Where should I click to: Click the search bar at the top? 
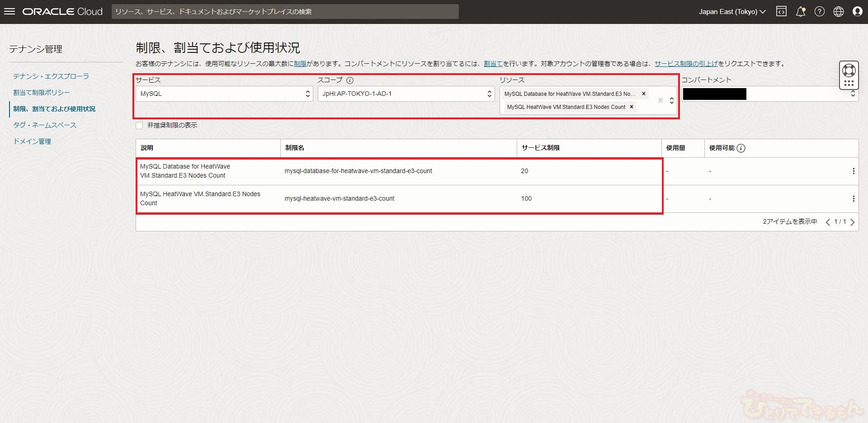tap(285, 12)
